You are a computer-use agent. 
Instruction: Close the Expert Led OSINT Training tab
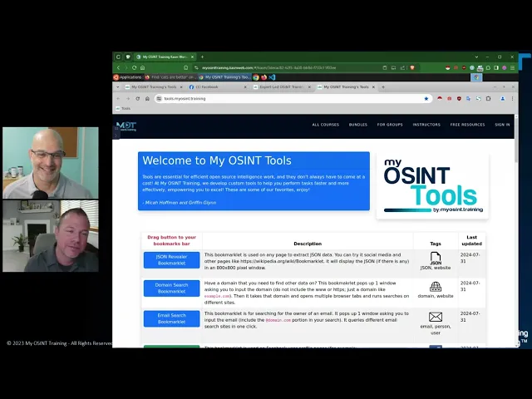click(309, 87)
